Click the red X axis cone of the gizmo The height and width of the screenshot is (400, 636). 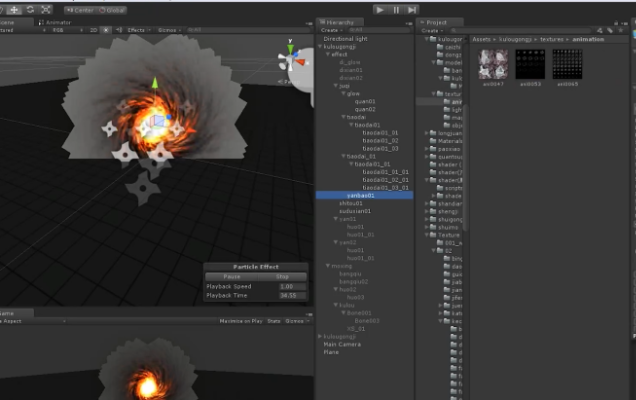(301, 62)
